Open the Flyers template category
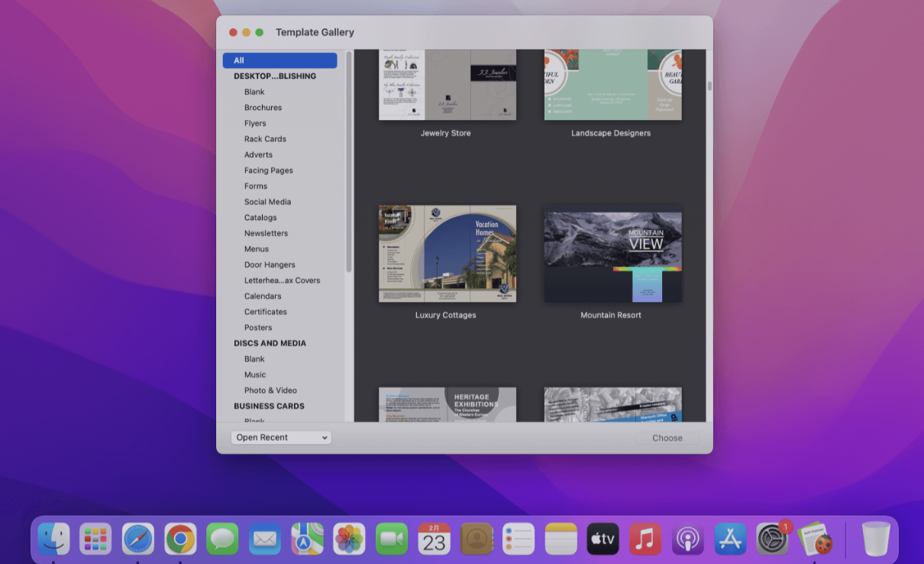924x564 pixels. click(257, 123)
